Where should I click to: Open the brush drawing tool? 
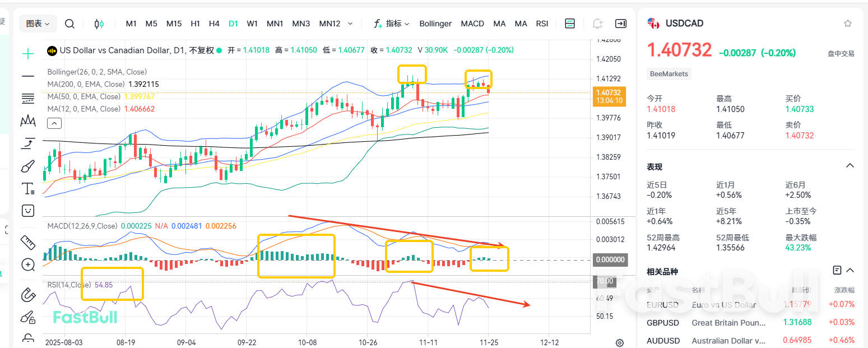[27, 166]
